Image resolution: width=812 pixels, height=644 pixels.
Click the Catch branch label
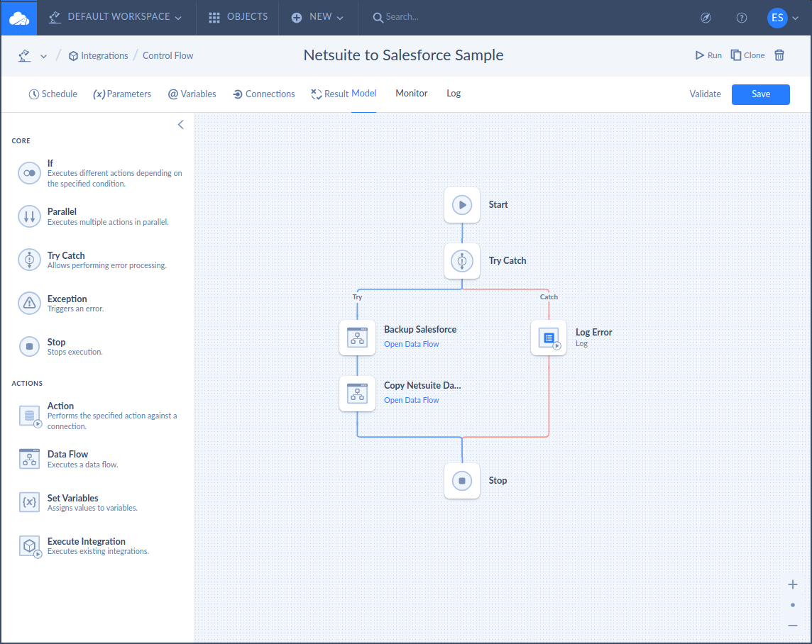(549, 297)
